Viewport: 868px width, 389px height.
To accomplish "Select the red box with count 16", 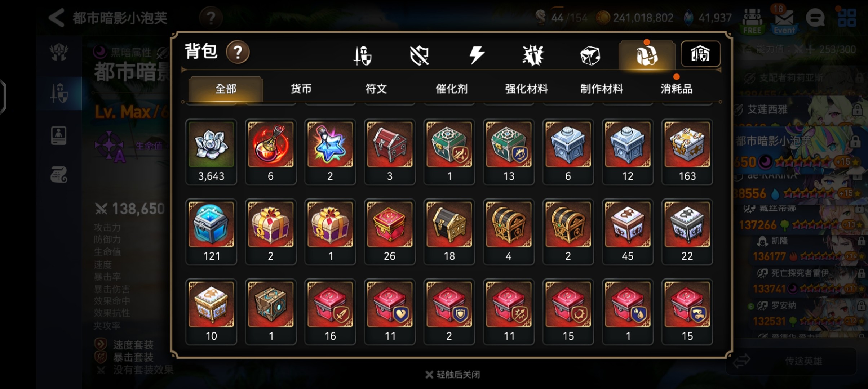I will coord(330,312).
